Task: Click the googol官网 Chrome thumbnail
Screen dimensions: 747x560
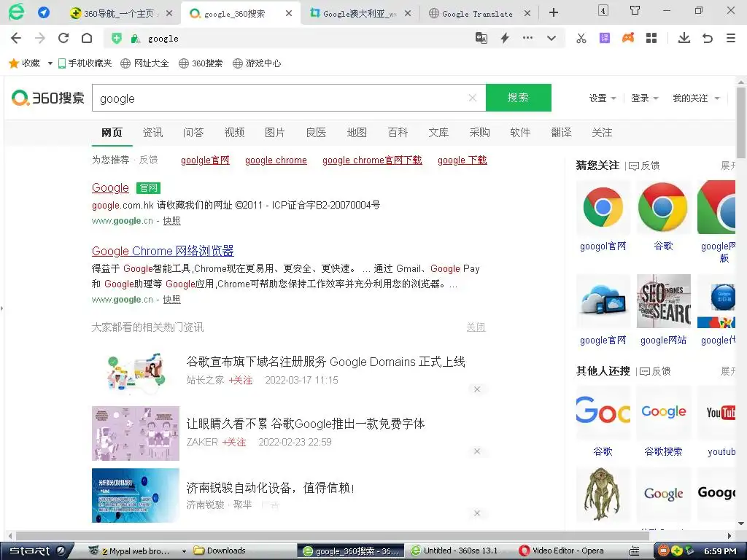Action: tap(603, 207)
